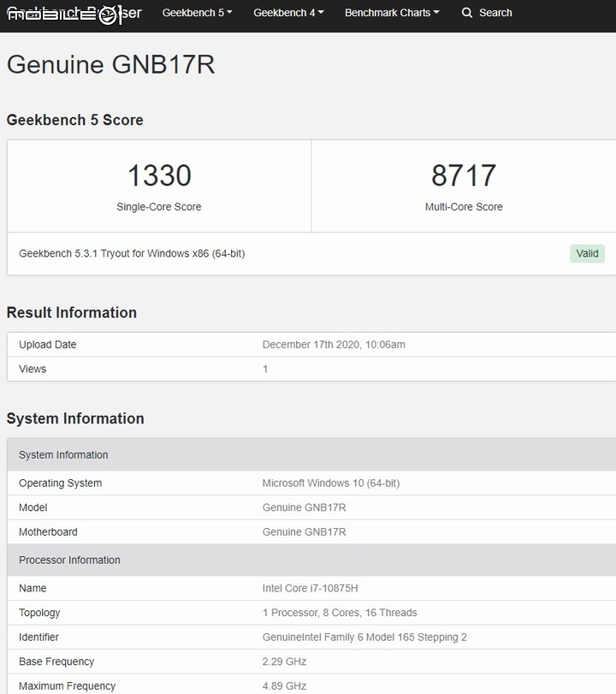Click the Result Information heading
Viewport: 616px width, 694px height.
tap(72, 312)
